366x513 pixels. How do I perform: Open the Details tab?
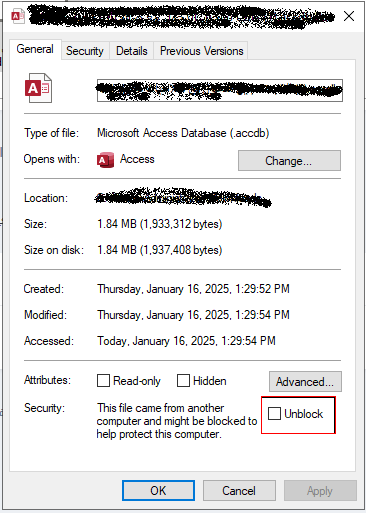click(132, 51)
